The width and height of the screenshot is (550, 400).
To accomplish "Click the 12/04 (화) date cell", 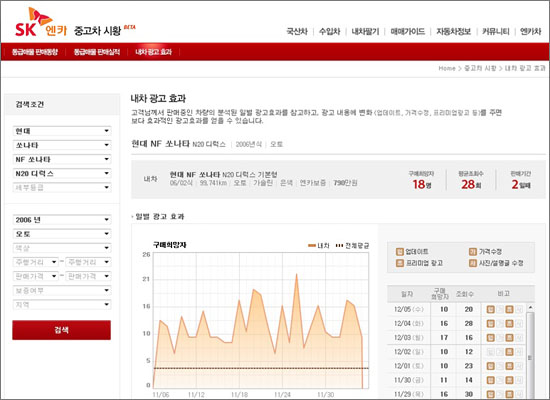I will point(409,324).
